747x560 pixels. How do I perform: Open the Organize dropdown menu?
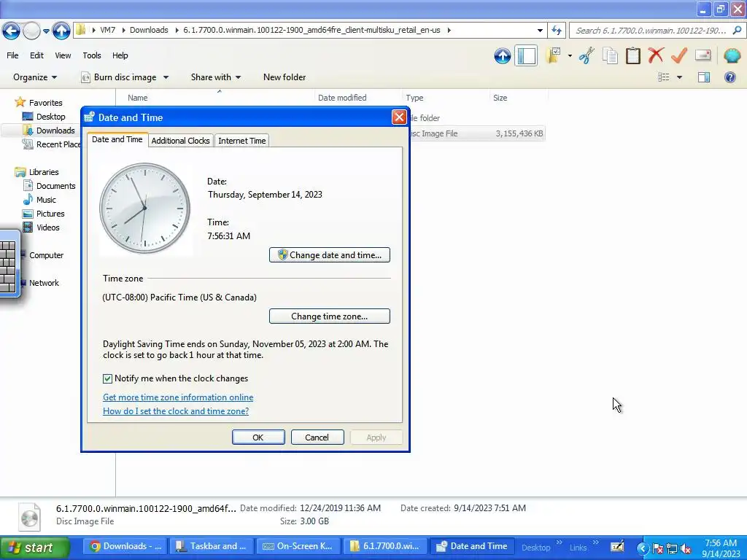pyautogui.click(x=35, y=77)
